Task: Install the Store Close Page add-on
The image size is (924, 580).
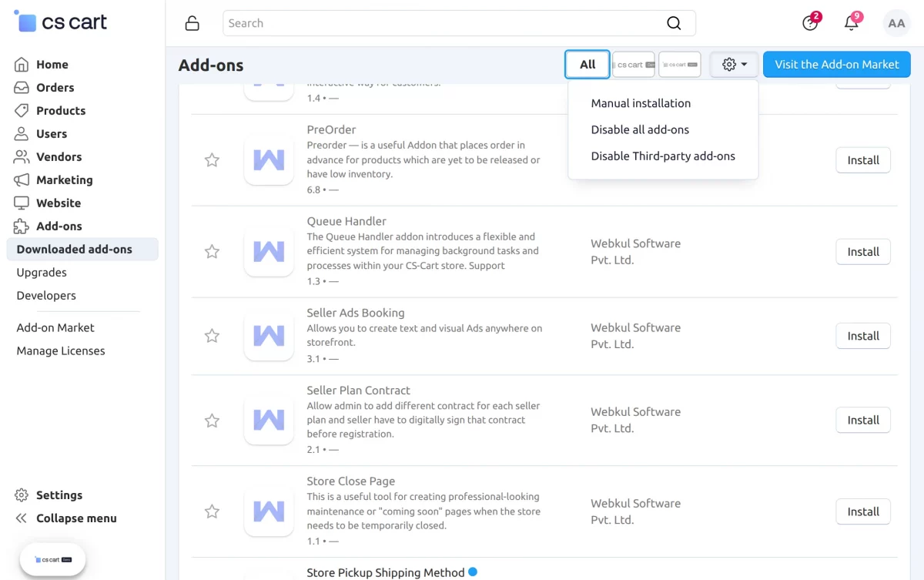Action: (863, 511)
